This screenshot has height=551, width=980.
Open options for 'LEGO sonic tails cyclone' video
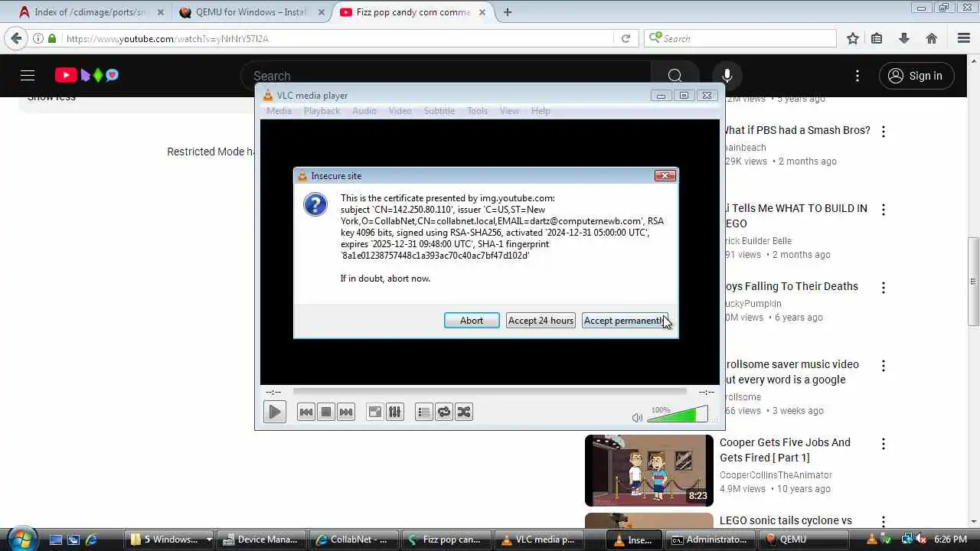(884, 522)
